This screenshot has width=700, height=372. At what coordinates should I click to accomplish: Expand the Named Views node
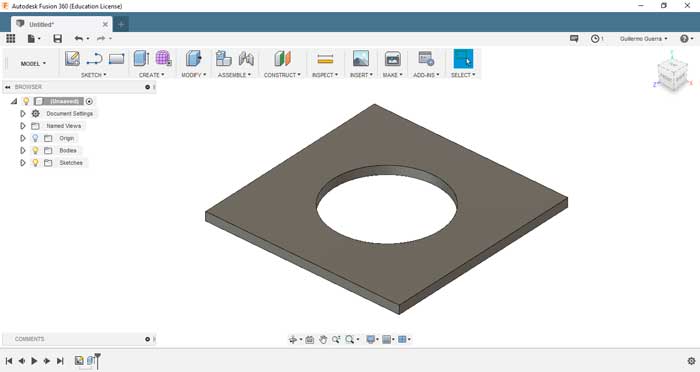22,126
